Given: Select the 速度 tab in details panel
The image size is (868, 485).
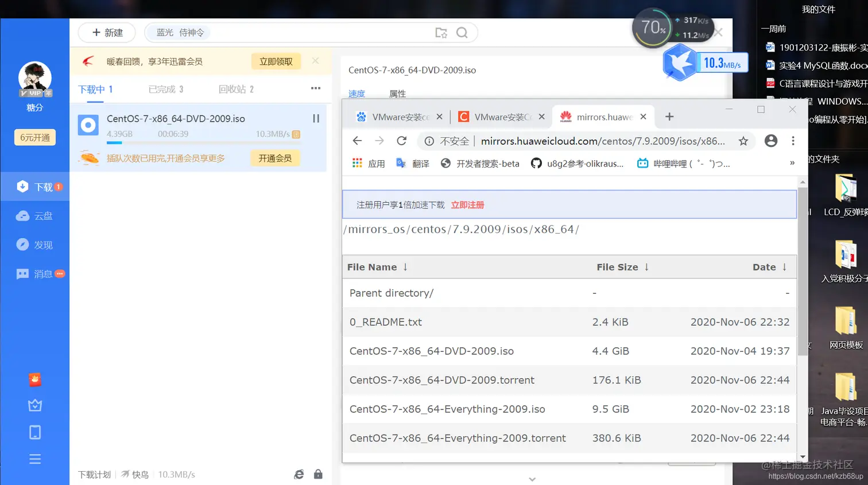Looking at the screenshot, I should pyautogui.click(x=356, y=94).
